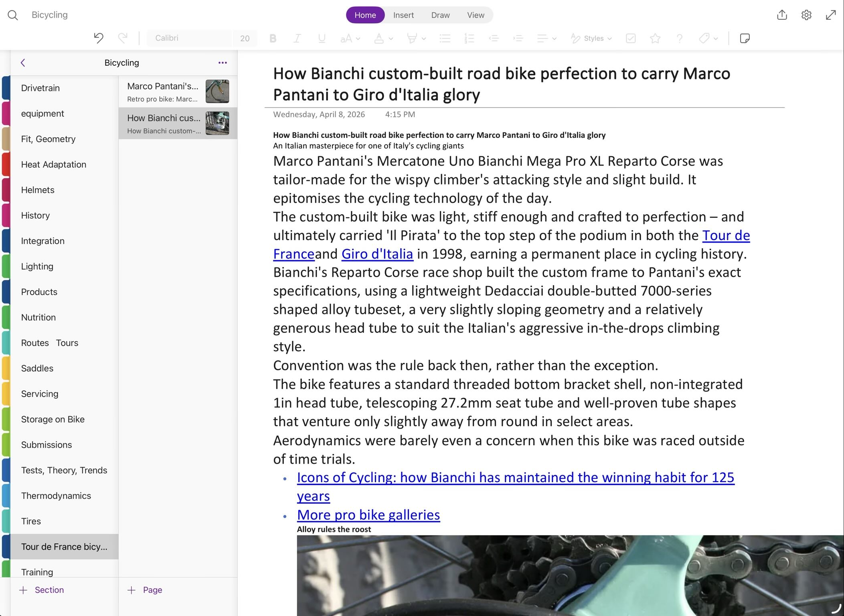
Task: Expand the tags dropdown arrow
Action: click(x=716, y=38)
